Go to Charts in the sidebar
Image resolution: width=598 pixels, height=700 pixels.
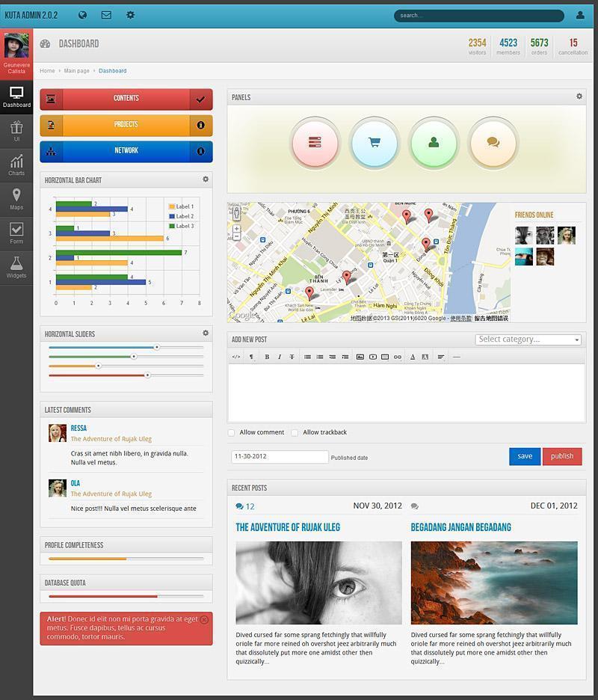point(16,165)
